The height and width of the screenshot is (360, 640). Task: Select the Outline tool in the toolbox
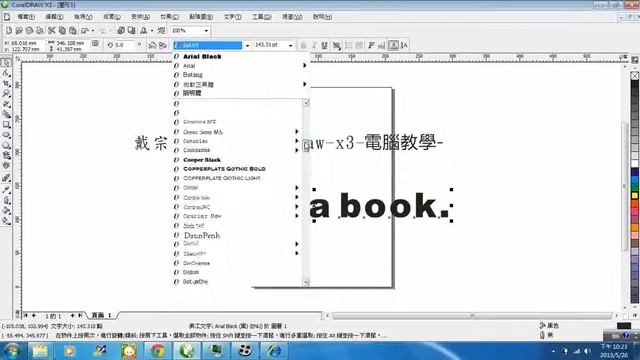(6, 200)
